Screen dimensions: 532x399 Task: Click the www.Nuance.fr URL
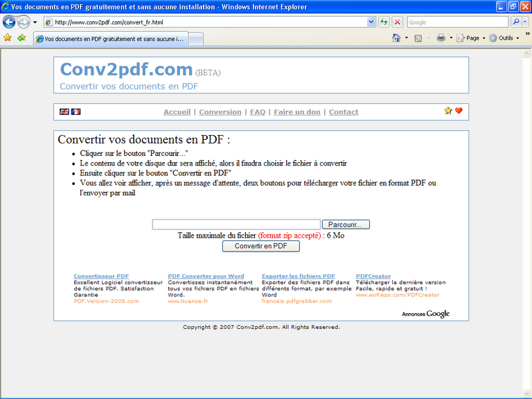point(188,301)
